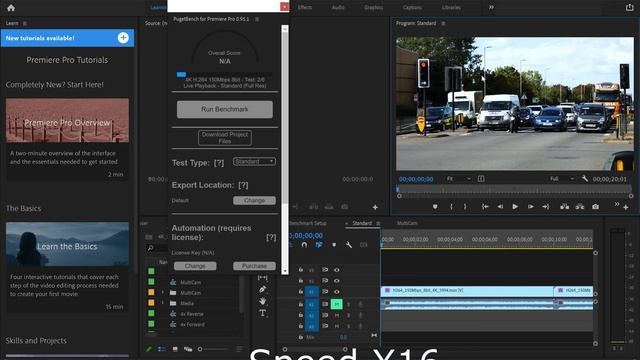Viewport: 640px width, 360px height.
Task: Toggle comparison view in Program monitor
Action: point(481,179)
